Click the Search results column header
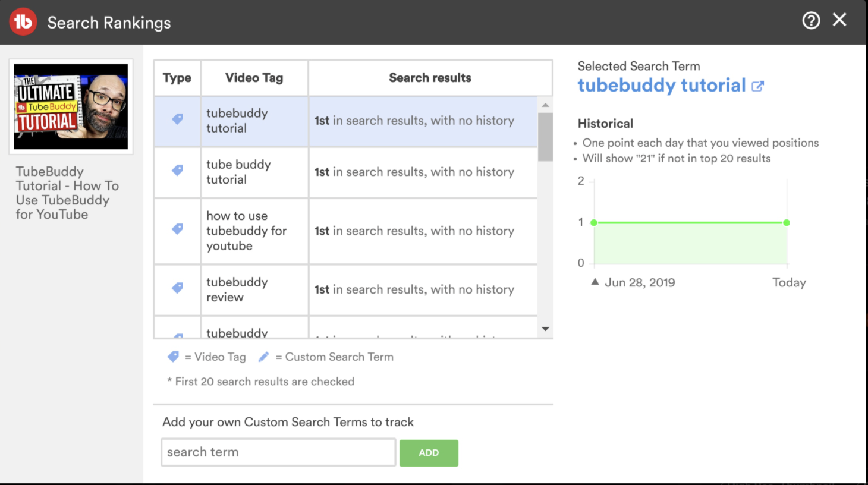 (x=430, y=78)
